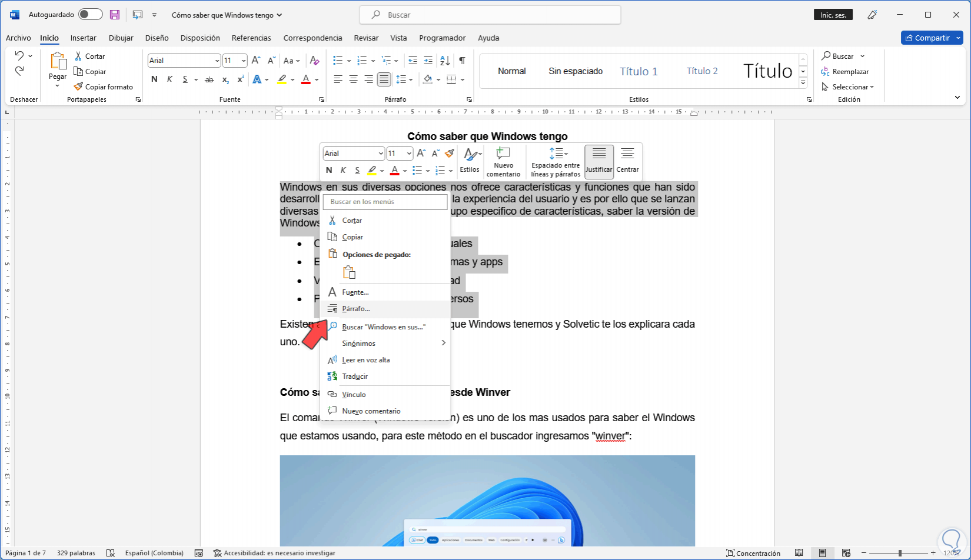This screenshot has height=560, width=971.
Task: Click the ribbon red font color button
Action: [305, 79]
